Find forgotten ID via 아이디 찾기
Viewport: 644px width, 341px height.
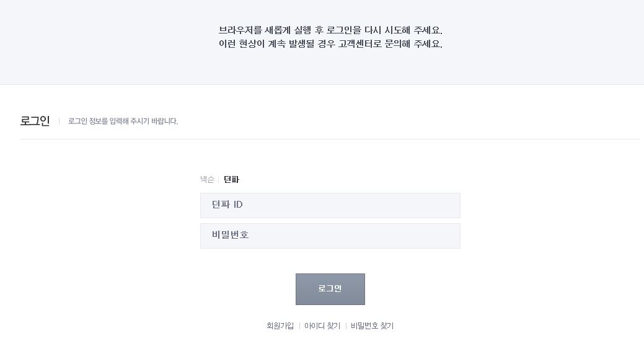322,325
